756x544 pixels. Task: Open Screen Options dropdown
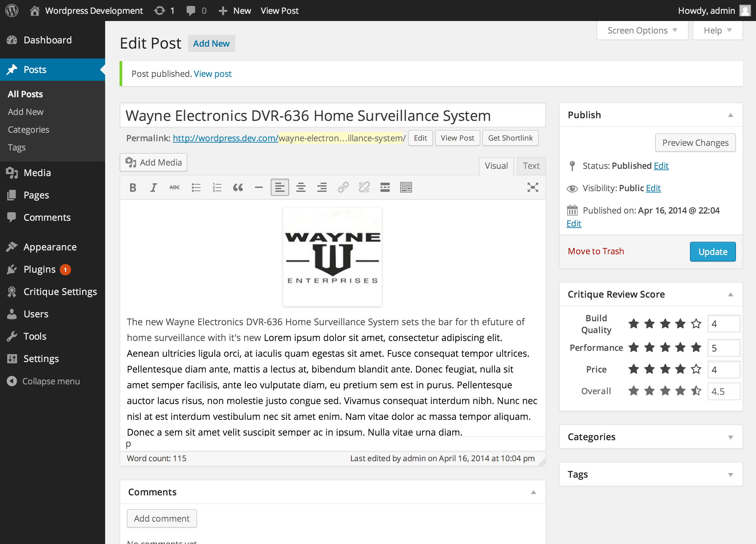pyautogui.click(x=642, y=31)
